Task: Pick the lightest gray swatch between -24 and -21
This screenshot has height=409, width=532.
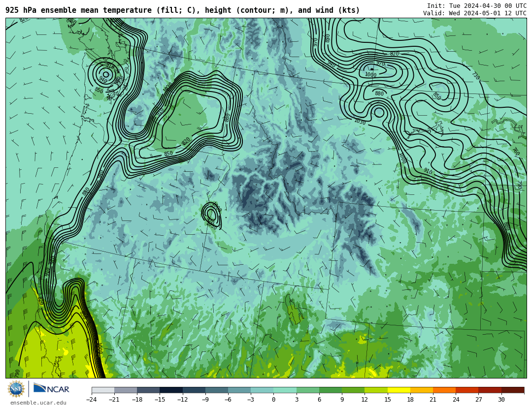Action: pyautogui.click(x=103, y=390)
